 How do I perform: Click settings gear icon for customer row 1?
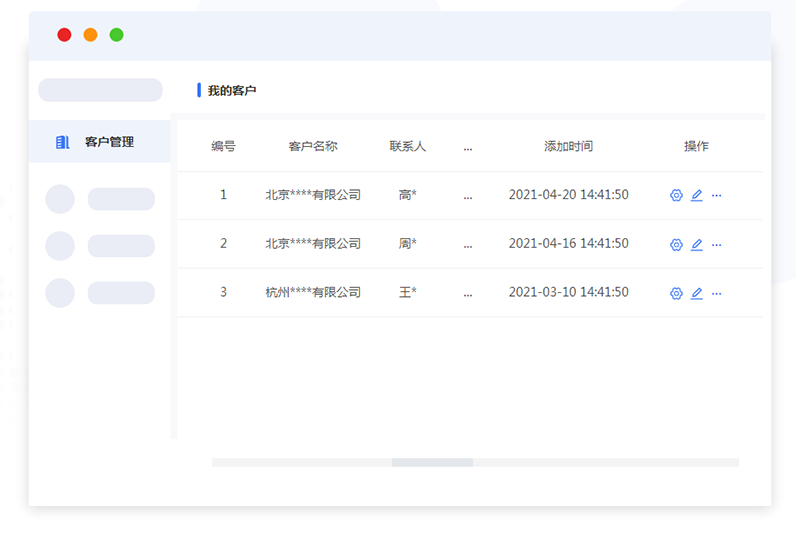676,196
